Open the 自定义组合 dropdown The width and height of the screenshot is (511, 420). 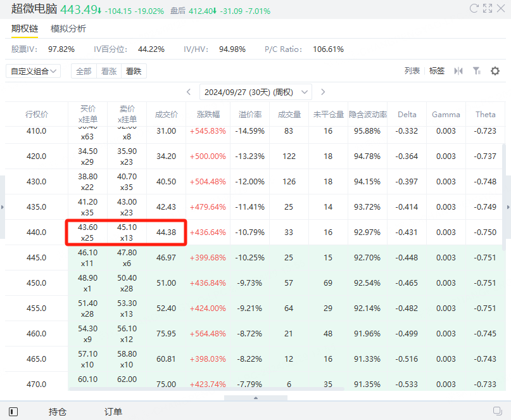pos(33,71)
